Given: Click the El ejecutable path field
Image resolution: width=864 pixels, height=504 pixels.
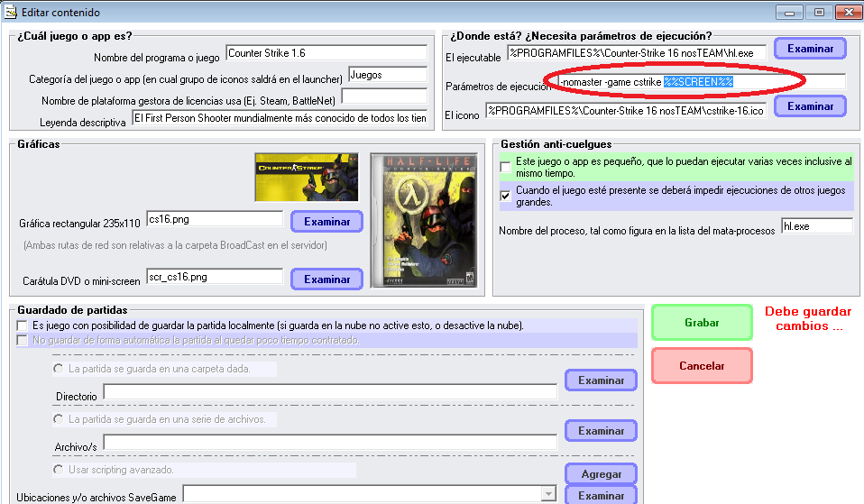Looking at the screenshot, I should coord(637,53).
